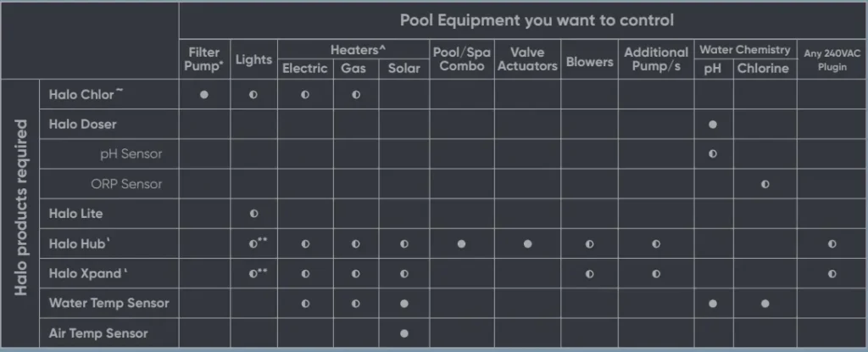Select the Halo Hub row label
The image size is (868, 352).
(80, 243)
